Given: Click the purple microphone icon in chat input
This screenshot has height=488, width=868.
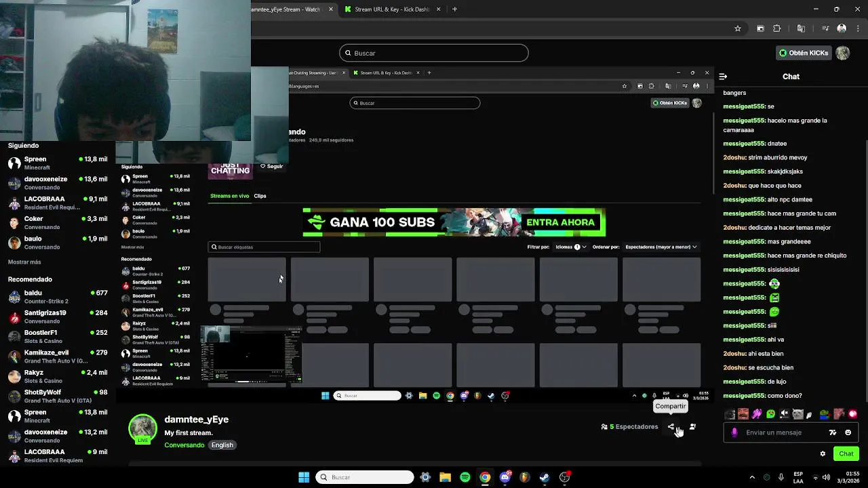Looking at the screenshot, I should 734,432.
